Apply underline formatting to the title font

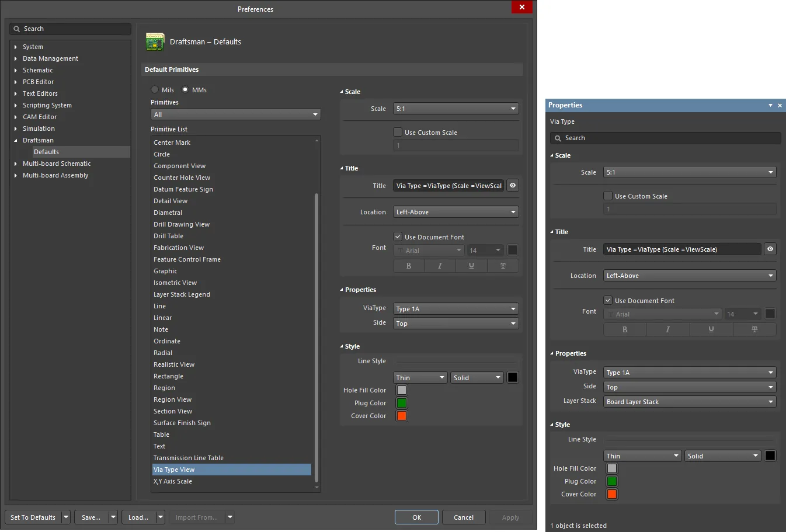[x=471, y=266]
